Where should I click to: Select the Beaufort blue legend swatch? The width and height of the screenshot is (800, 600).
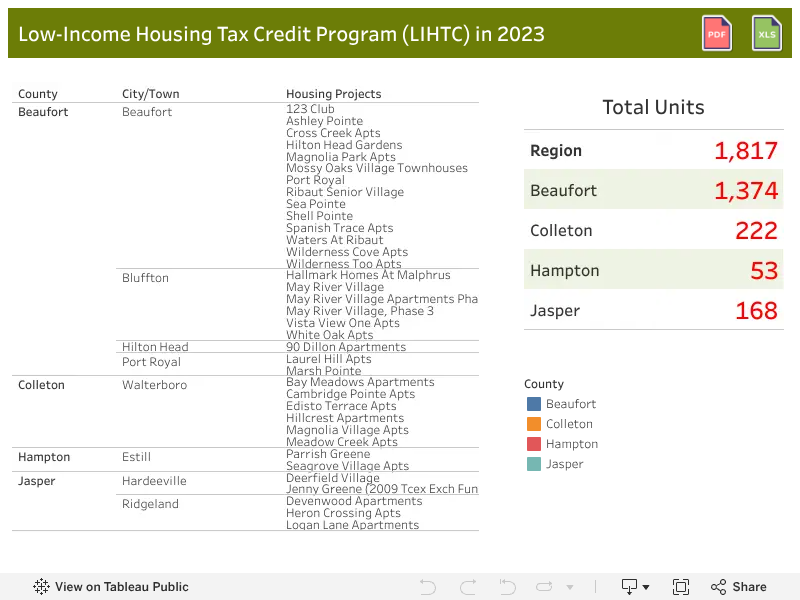coord(534,404)
